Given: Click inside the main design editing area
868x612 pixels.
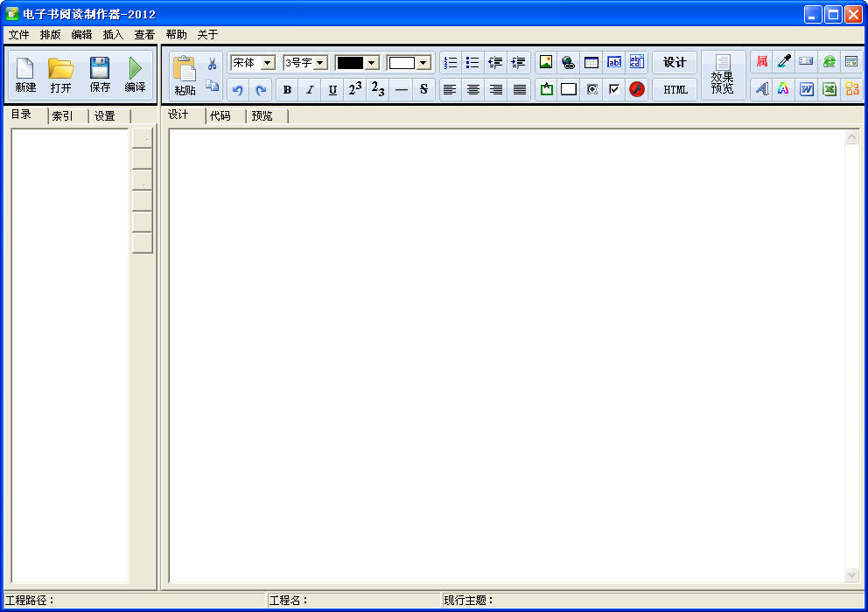Looking at the screenshot, I should pos(507,356).
